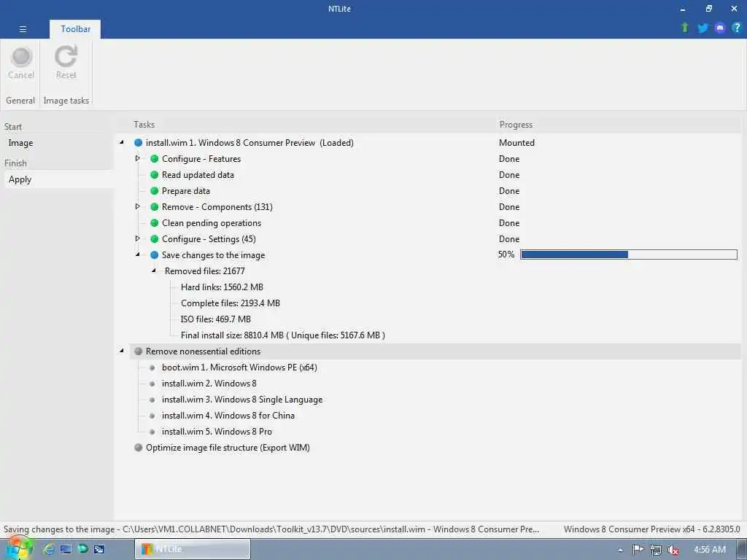
Task: Click bullet next to boot.wim 1 entry
Action: tap(152, 367)
